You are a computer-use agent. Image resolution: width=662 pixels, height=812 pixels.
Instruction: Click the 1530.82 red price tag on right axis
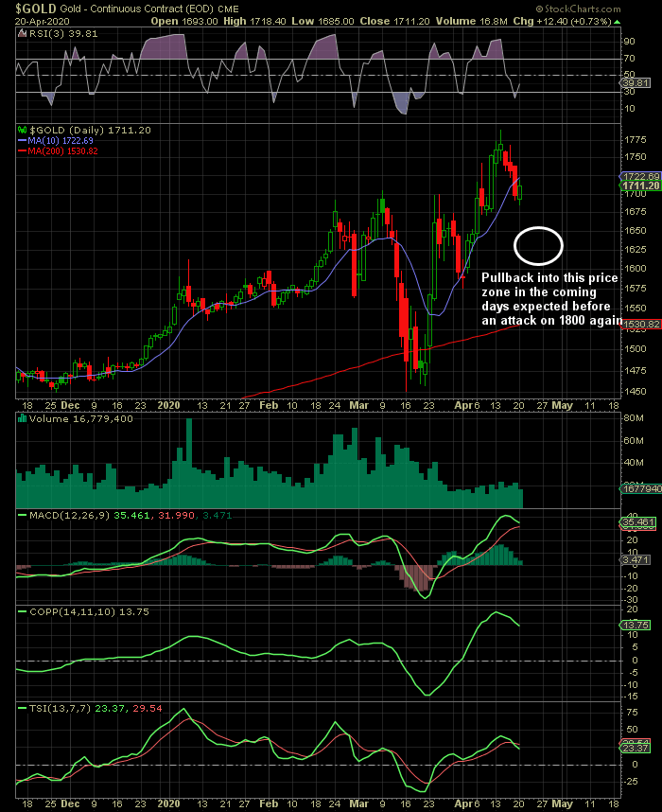pos(641,325)
